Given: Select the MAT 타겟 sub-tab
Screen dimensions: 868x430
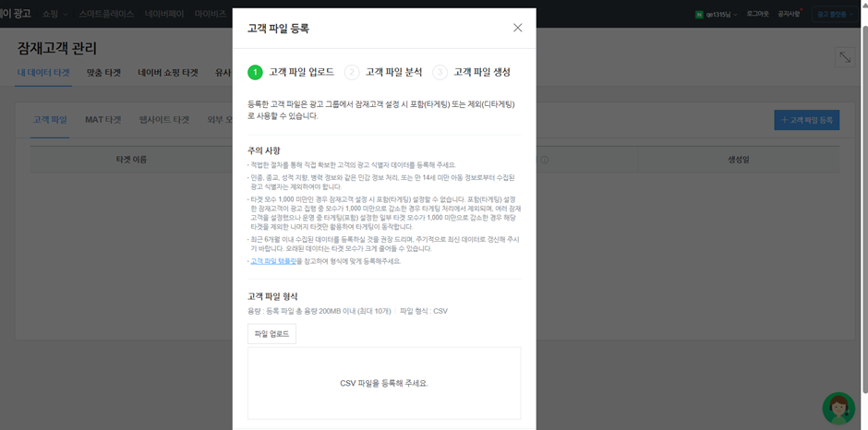Looking at the screenshot, I should (102, 120).
